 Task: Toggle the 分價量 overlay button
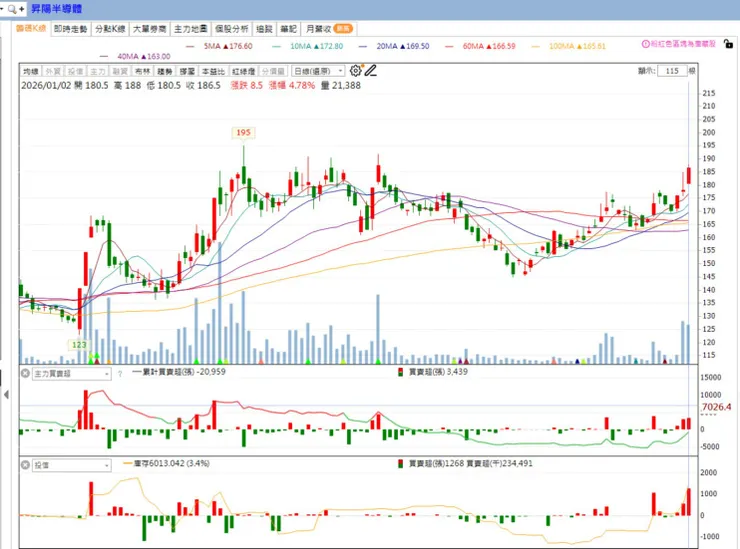pos(273,71)
